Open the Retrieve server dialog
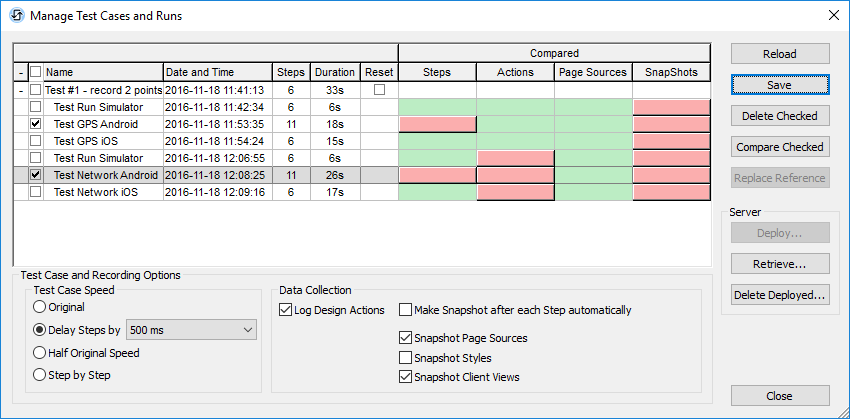This screenshot has height=419, width=850. coord(780,264)
